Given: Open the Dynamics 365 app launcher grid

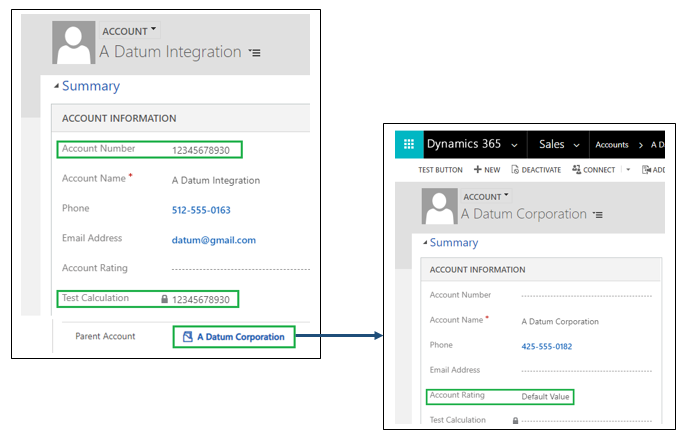Looking at the screenshot, I should tap(409, 144).
